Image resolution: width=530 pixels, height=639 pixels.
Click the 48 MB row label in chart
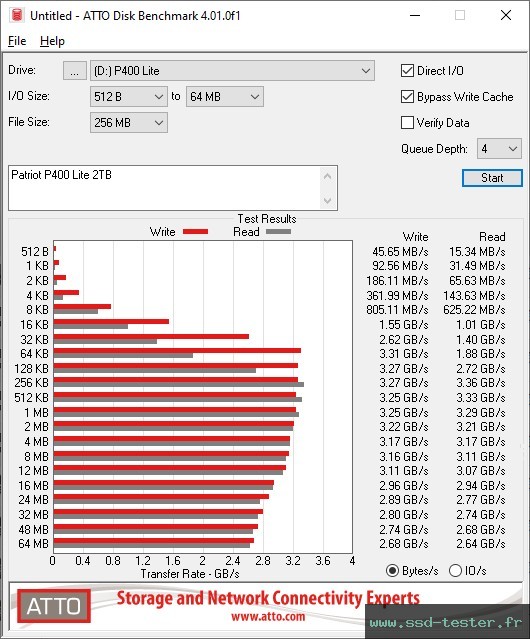click(33, 530)
